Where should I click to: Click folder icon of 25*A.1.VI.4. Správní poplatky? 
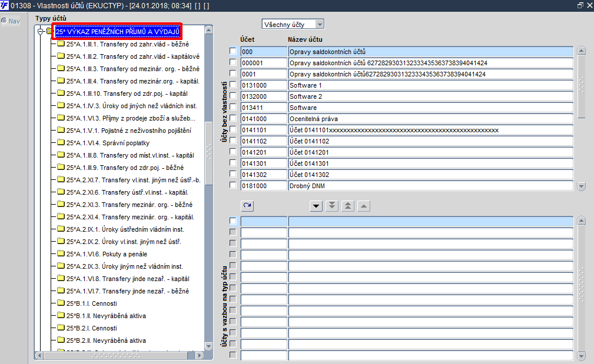pos(61,143)
